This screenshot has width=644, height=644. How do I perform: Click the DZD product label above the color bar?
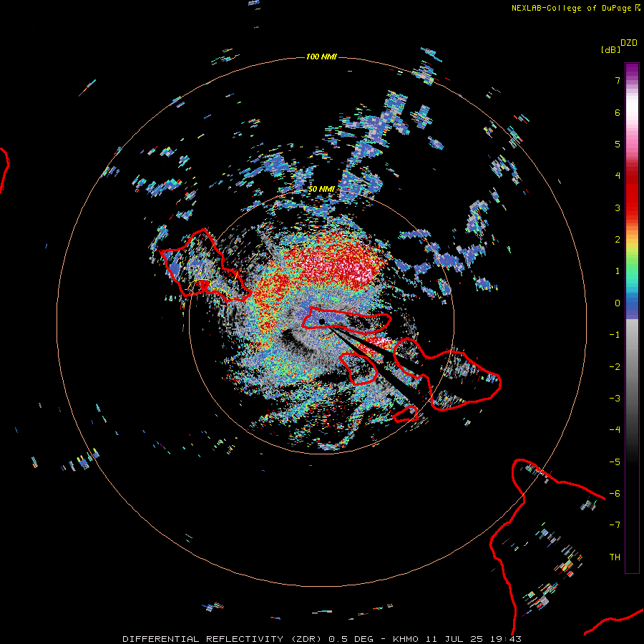[x=629, y=43]
